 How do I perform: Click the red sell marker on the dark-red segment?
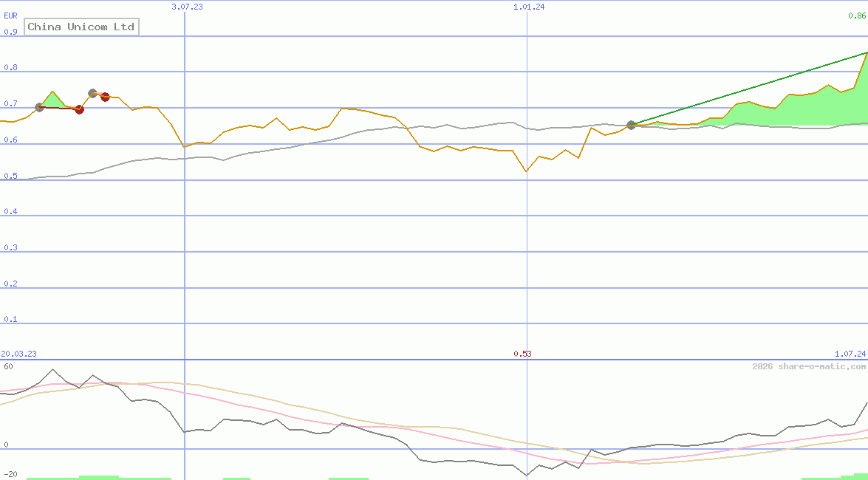[x=79, y=109]
